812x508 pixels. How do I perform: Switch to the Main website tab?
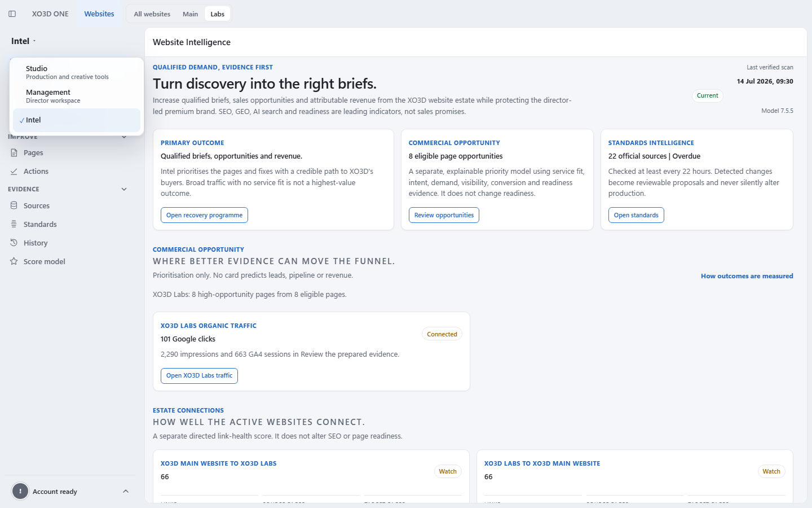coord(190,14)
